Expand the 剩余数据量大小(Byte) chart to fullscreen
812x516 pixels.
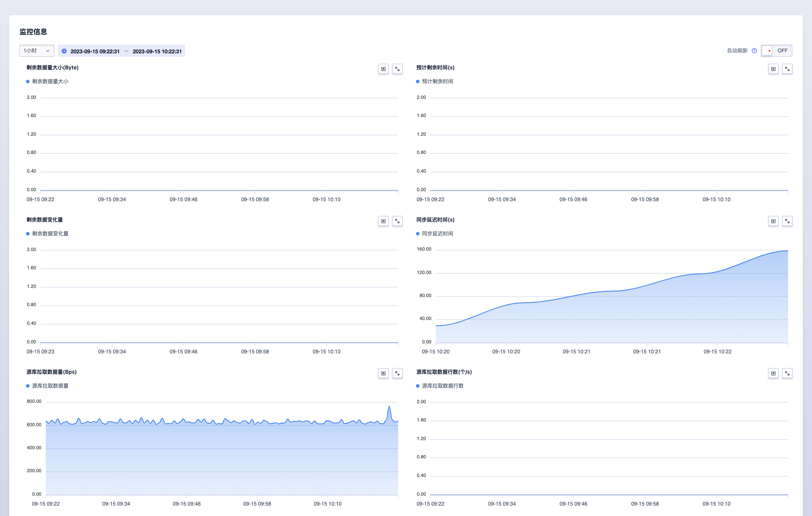397,69
